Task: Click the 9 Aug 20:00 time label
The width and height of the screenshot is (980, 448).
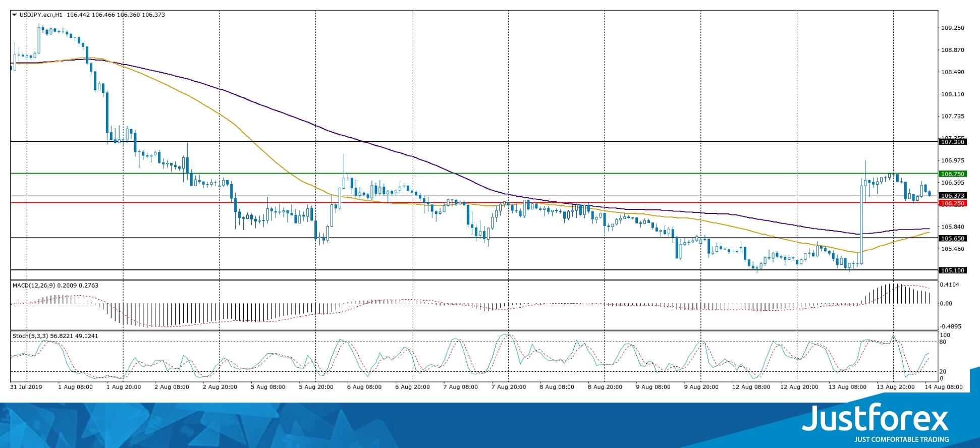Action: coord(701,387)
